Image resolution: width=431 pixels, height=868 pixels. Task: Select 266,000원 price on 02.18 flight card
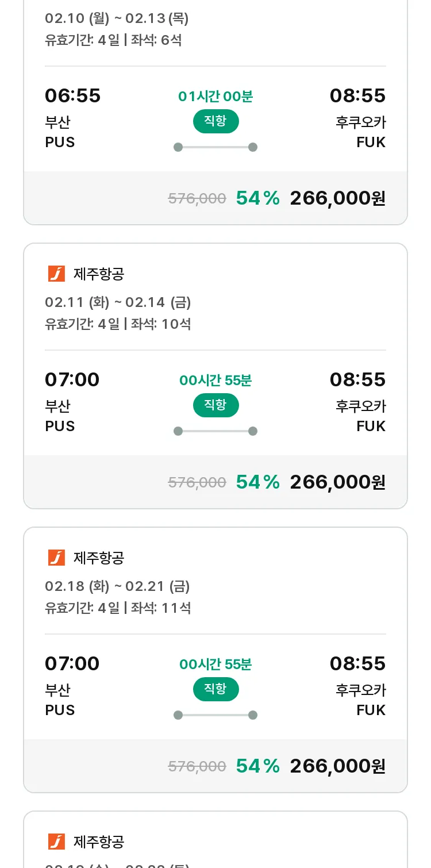(337, 766)
